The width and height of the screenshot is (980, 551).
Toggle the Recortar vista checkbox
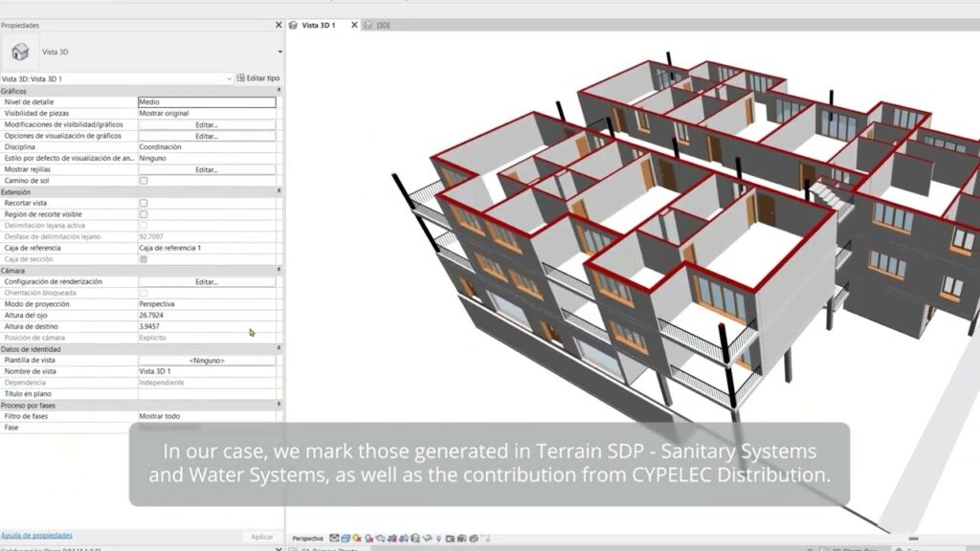pos(144,203)
